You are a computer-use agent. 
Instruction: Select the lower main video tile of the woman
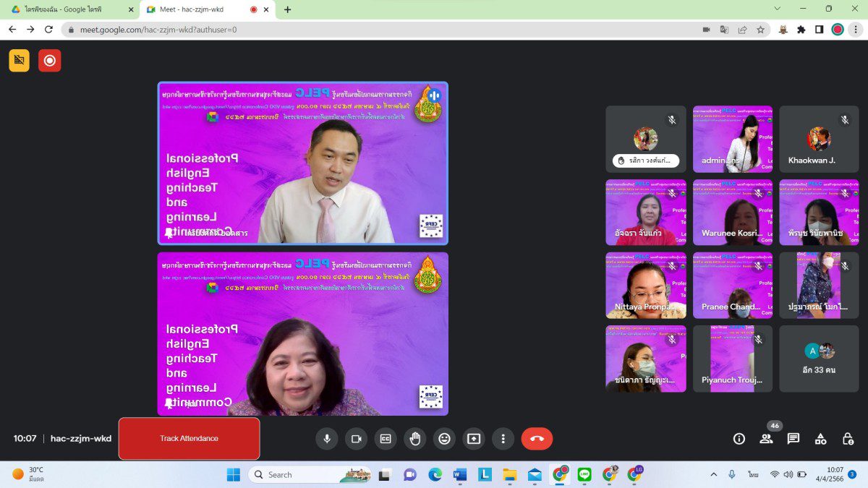[x=303, y=333]
